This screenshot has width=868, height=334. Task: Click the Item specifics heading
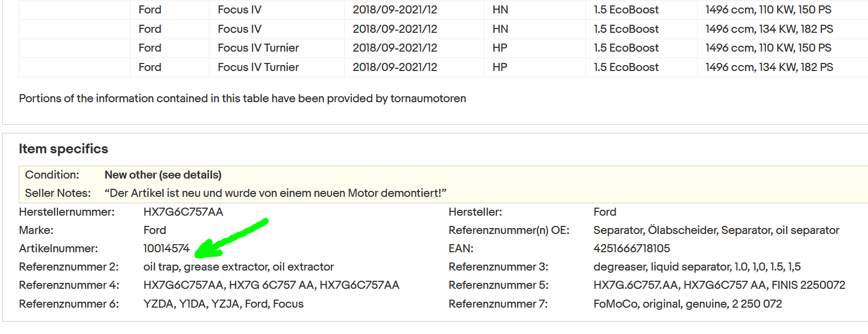(63, 149)
